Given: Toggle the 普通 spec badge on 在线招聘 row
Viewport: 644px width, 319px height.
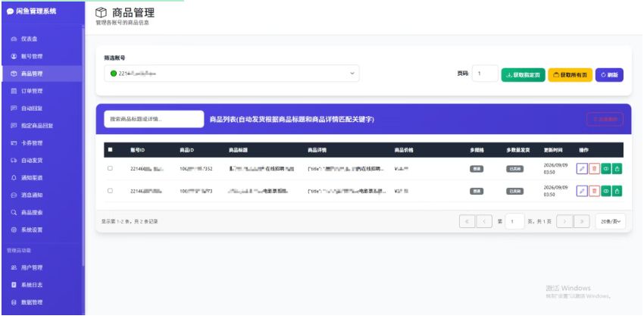Looking at the screenshot, I should [477, 169].
